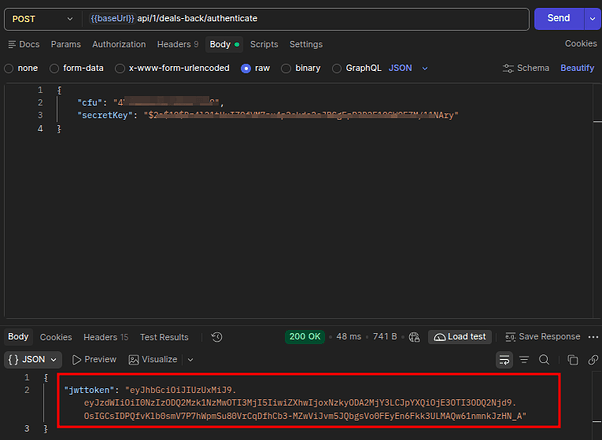Click the Save Response icon
Viewport: 602px width, 440px height.
click(x=510, y=337)
